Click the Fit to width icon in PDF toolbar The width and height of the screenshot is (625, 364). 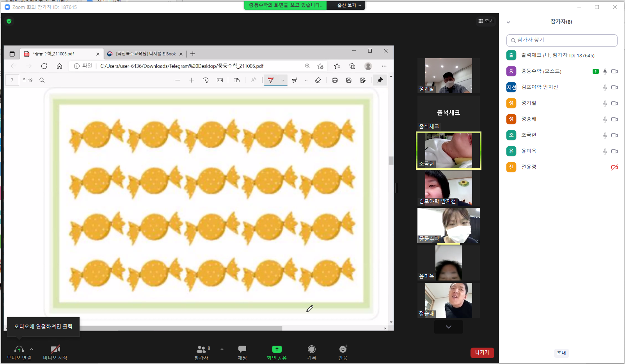pyautogui.click(x=220, y=80)
